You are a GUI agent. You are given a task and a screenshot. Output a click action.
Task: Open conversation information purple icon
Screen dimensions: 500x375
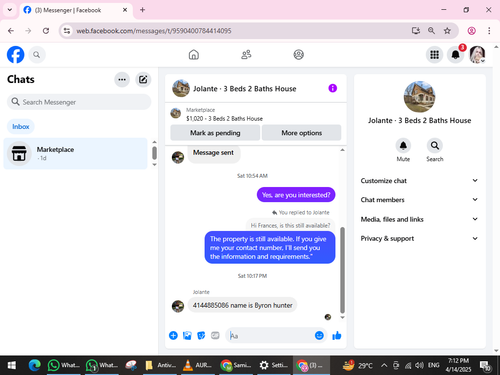pos(332,88)
